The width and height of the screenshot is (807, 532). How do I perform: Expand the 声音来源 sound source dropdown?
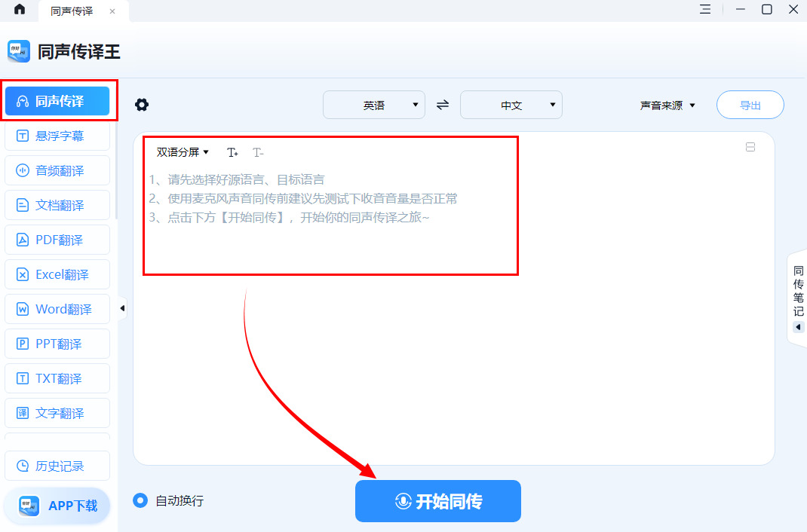click(x=667, y=105)
